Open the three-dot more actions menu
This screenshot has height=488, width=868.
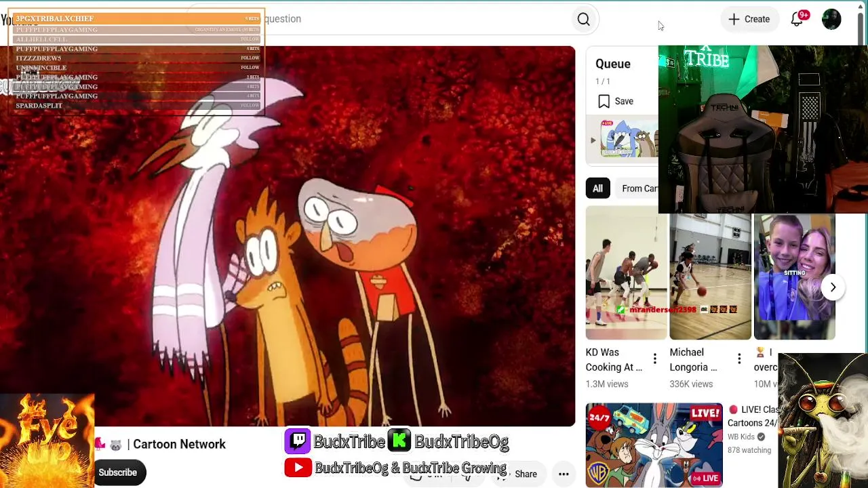click(564, 474)
